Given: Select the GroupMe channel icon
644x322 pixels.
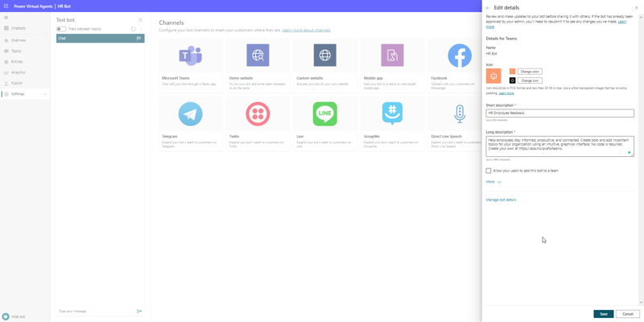Looking at the screenshot, I should click(x=392, y=114).
